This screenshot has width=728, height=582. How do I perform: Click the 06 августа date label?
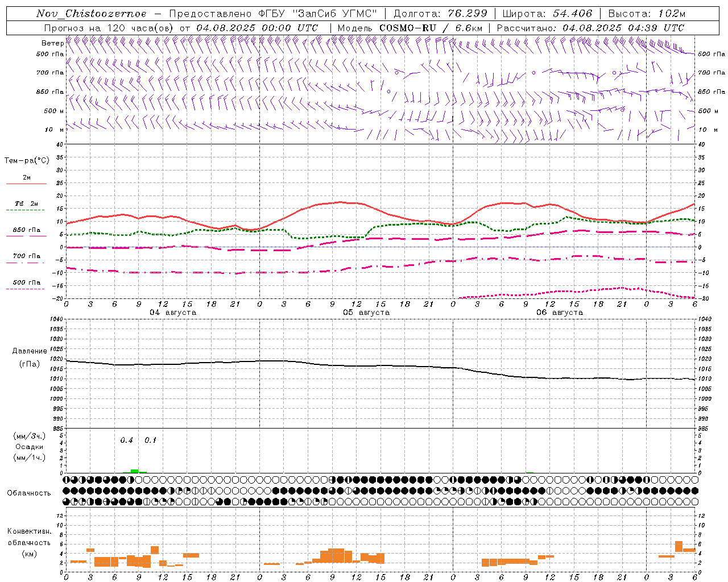coord(560,313)
